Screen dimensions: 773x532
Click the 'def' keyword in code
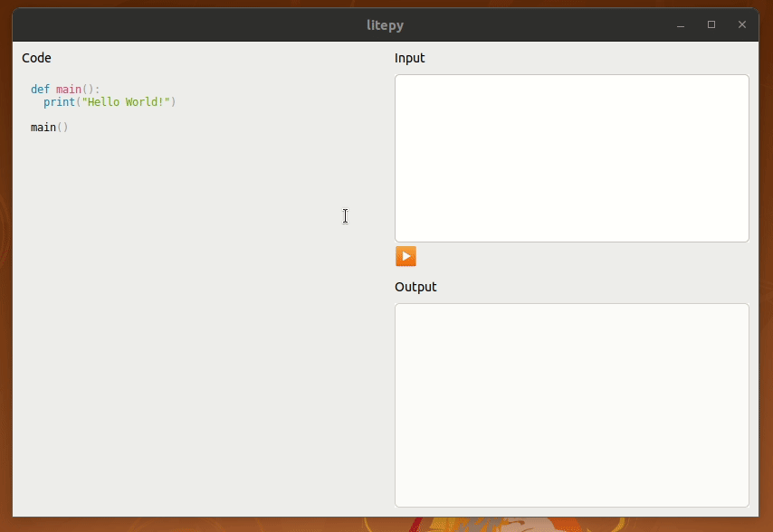point(40,90)
